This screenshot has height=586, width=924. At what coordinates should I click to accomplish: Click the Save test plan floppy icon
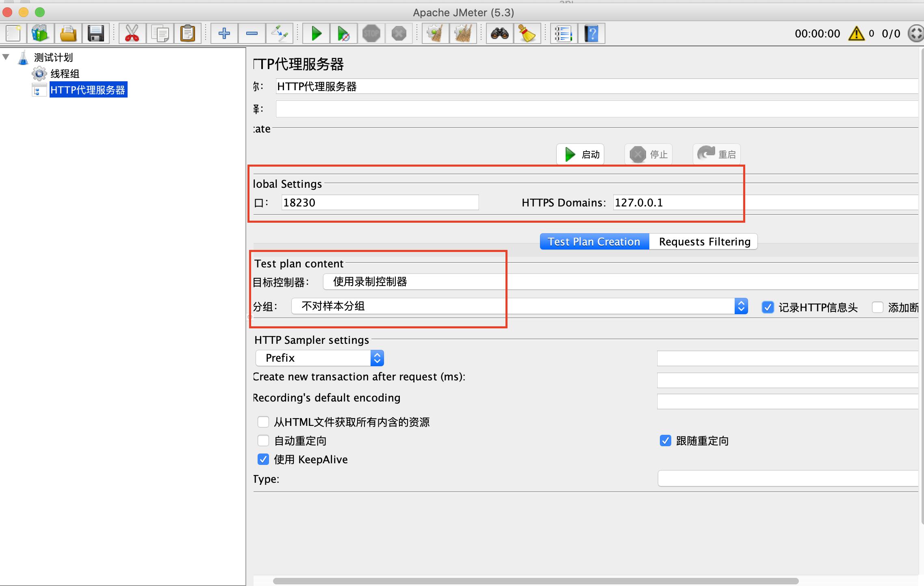tap(95, 33)
